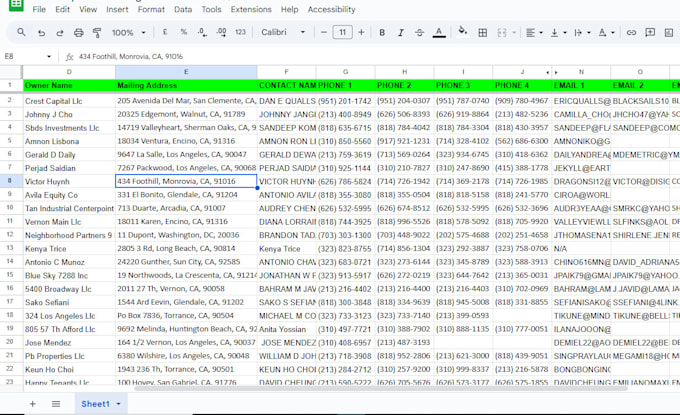Select cell Kenya Trice in column D

point(69,248)
